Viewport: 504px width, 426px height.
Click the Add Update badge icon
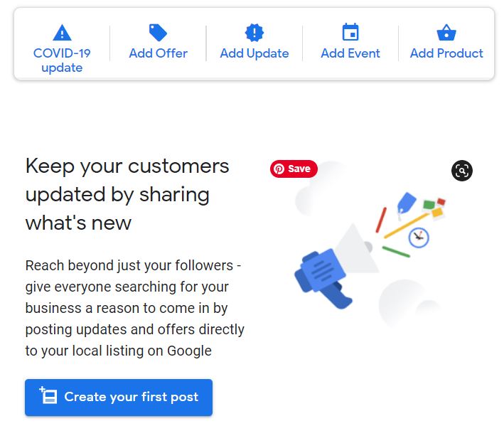point(254,32)
